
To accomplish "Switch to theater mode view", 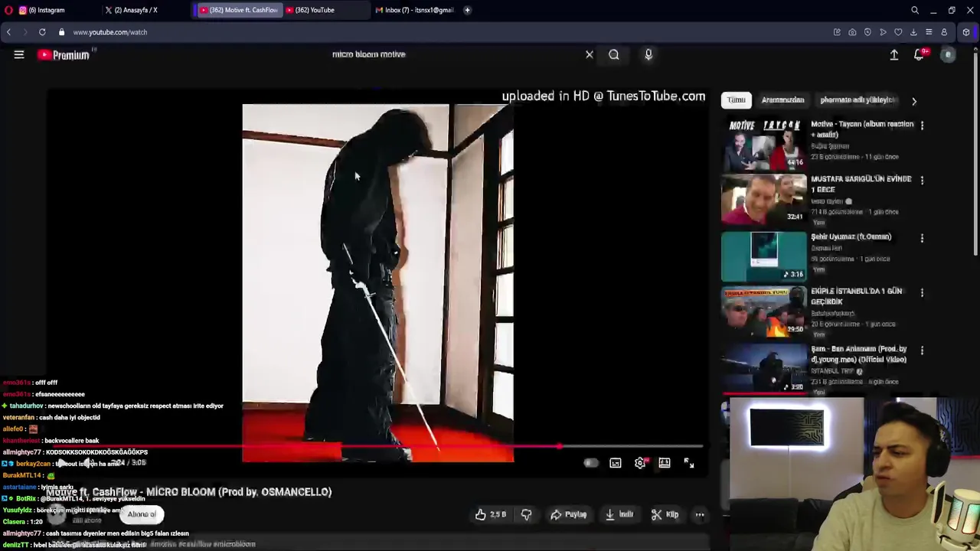I will 665,463.
